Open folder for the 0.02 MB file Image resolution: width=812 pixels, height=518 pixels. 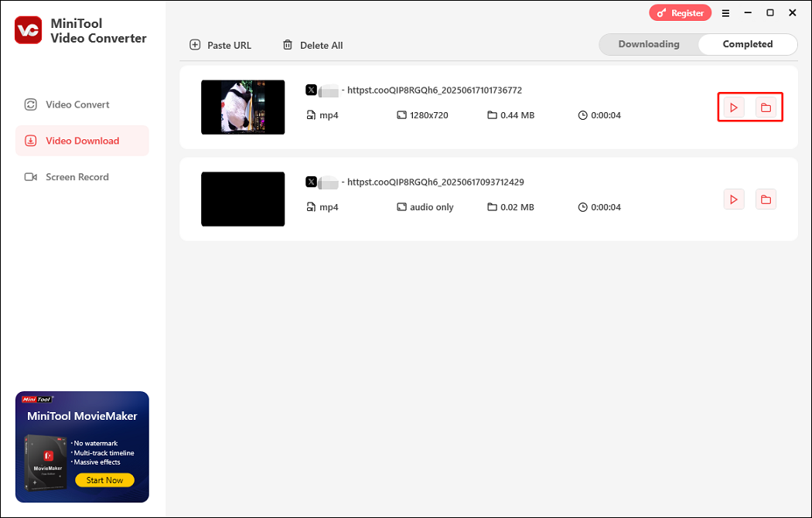point(766,199)
